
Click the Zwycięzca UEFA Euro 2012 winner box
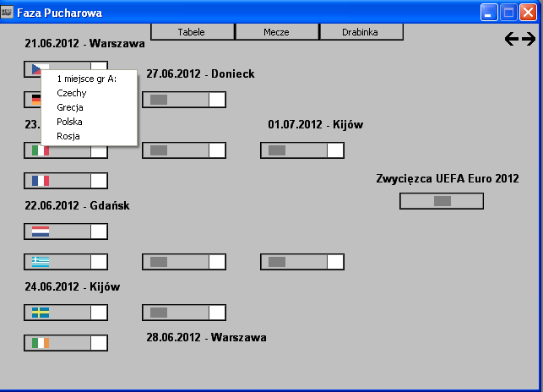click(x=441, y=201)
